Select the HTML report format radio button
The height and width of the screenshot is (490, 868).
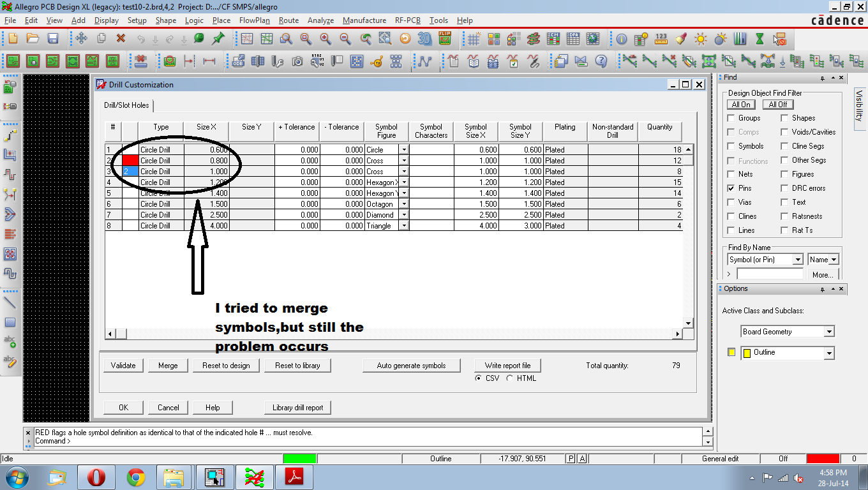pos(509,378)
